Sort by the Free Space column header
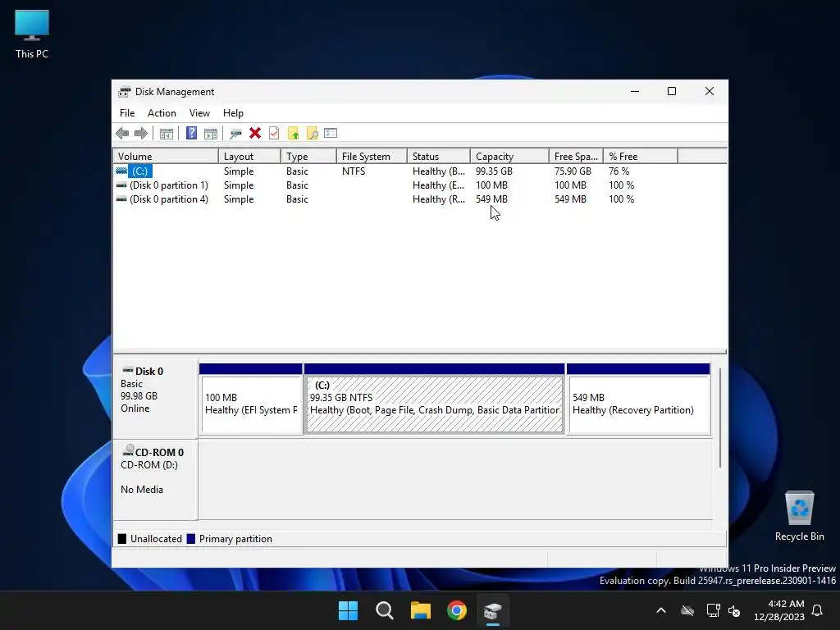 pyautogui.click(x=576, y=157)
